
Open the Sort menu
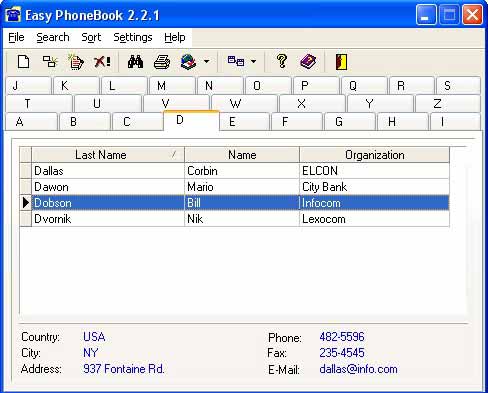tap(91, 37)
